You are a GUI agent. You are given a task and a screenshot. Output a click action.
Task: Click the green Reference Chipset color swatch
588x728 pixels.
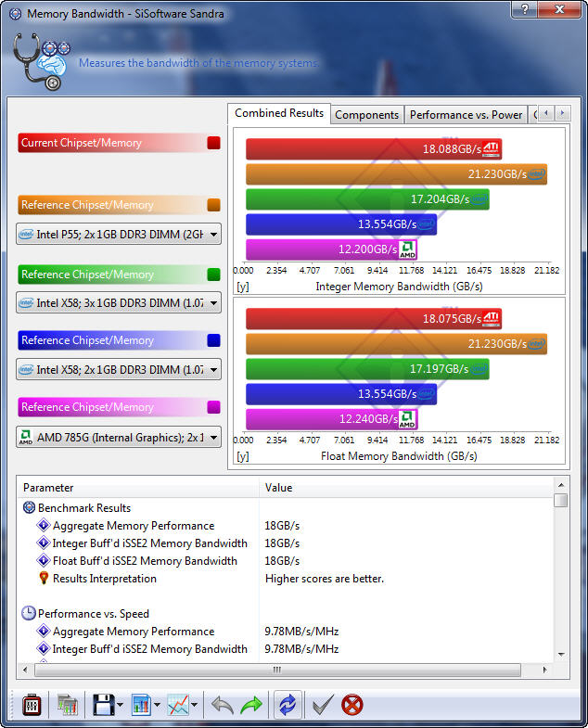[x=213, y=275]
